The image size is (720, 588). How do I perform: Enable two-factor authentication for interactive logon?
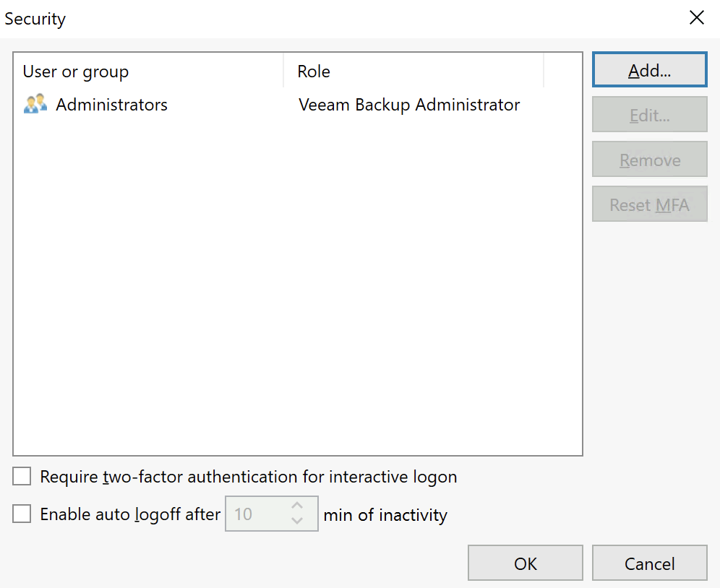coord(21,476)
